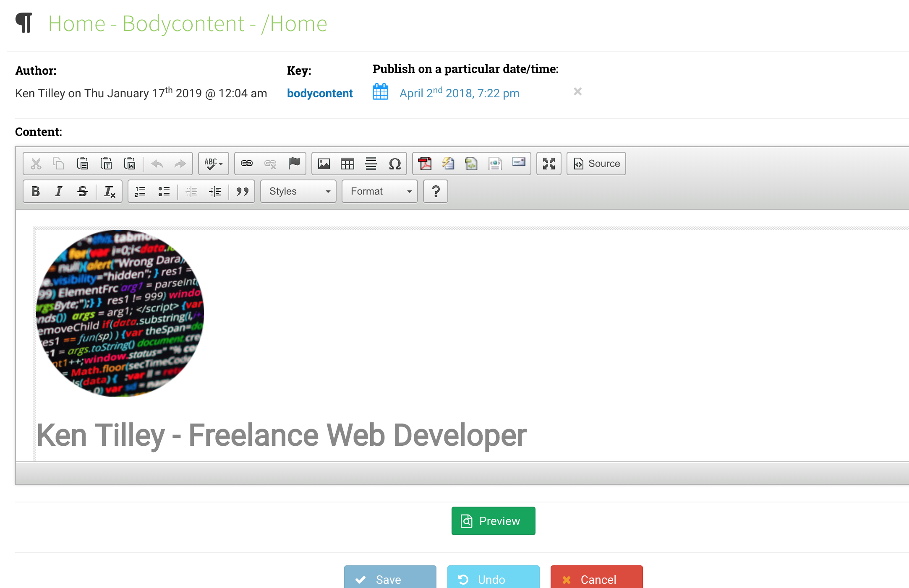Insert block quote

242,191
